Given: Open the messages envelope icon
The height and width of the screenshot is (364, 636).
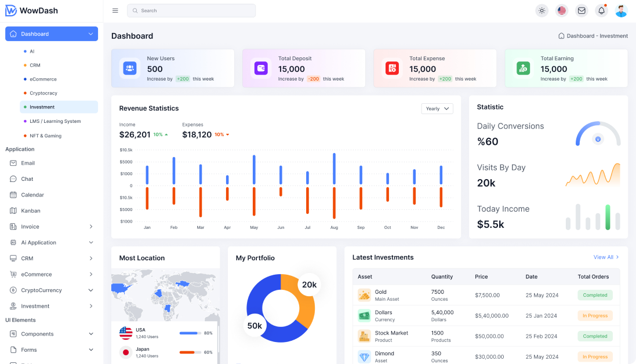Looking at the screenshot, I should 581,10.
